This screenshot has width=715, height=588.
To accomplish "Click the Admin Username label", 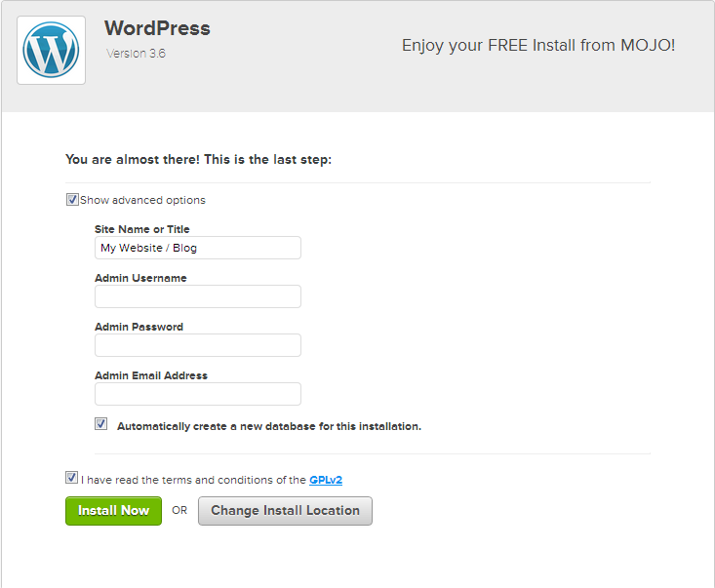I will pyautogui.click(x=140, y=278).
